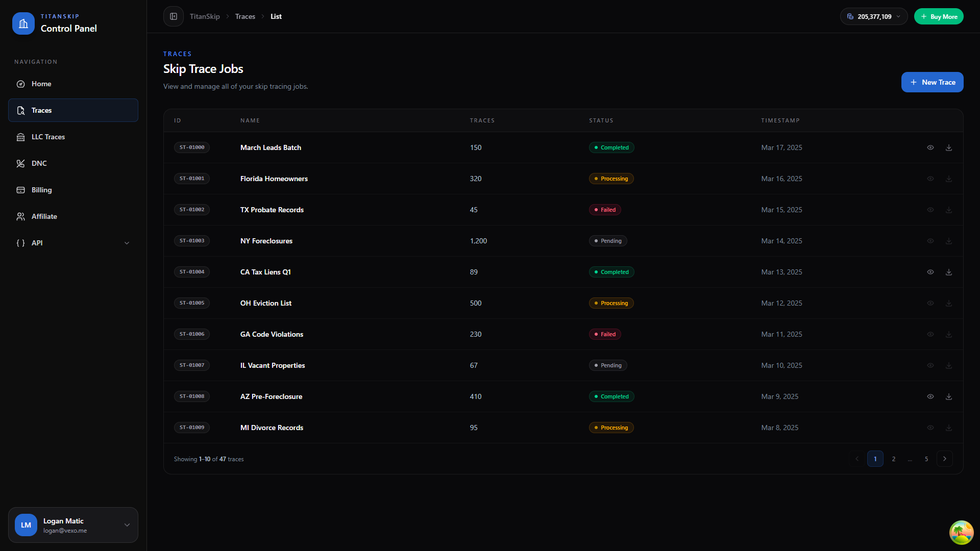This screenshot has height=551, width=980.
Task: Open the Affiliate page
Action: [73, 216]
